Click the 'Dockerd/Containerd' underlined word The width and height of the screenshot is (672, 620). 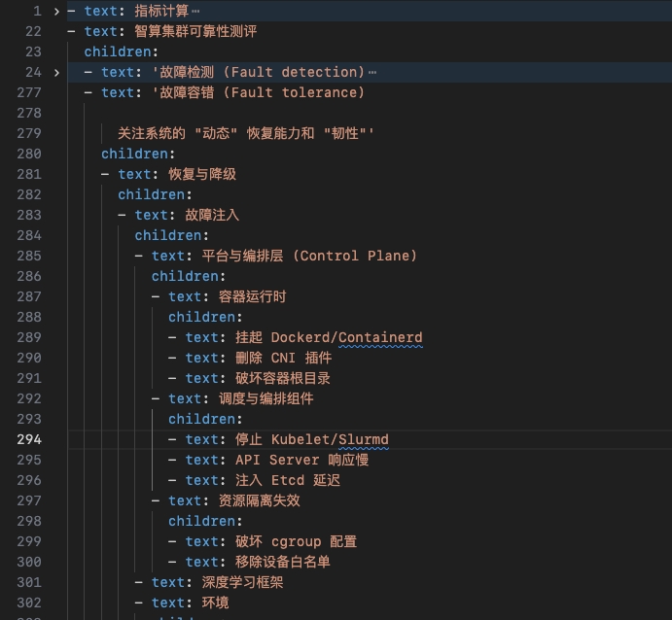(346, 337)
